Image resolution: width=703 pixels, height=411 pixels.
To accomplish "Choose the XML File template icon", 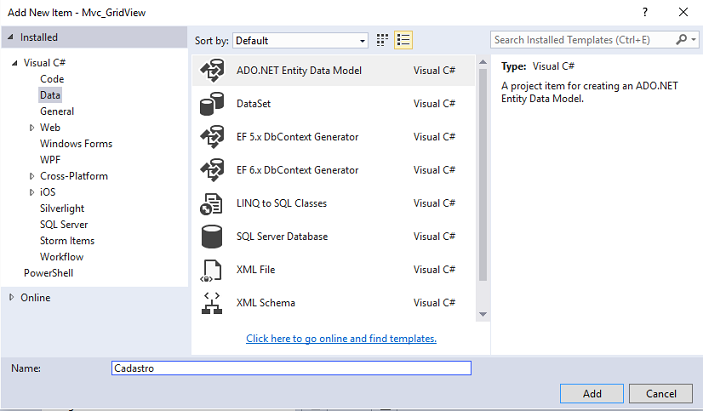I will coord(211,270).
